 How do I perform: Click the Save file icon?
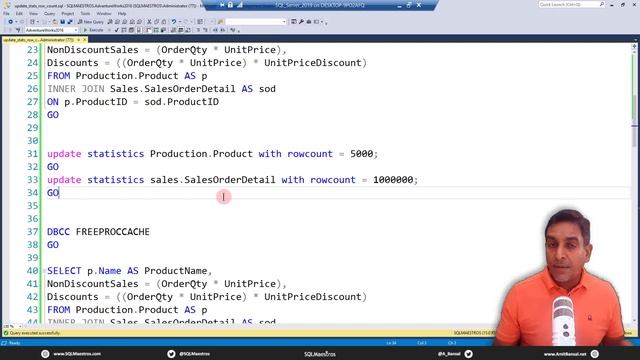point(62,22)
